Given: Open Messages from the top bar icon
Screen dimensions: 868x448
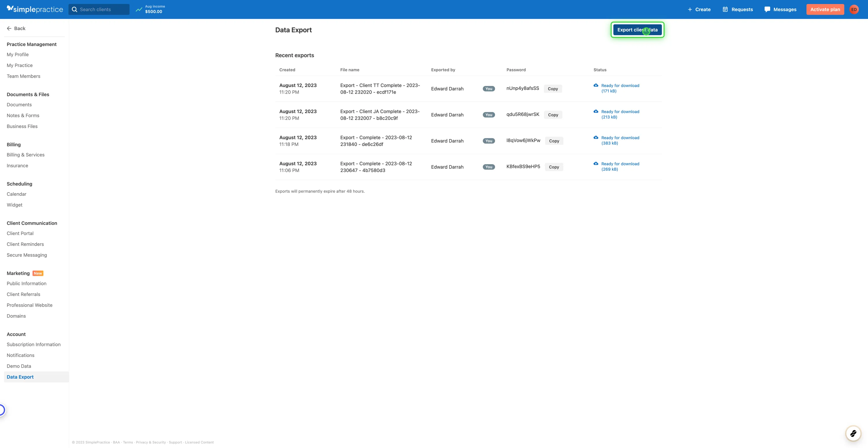Looking at the screenshot, I should point(767,9).
